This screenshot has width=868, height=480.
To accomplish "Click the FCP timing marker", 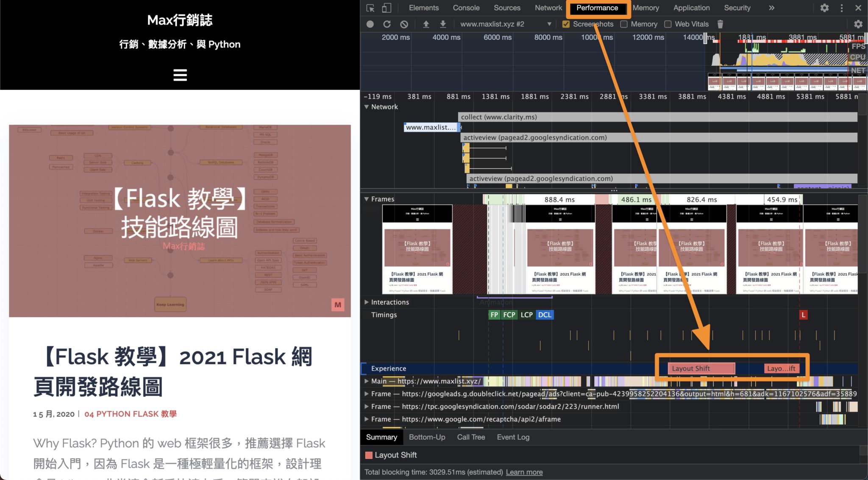I will tap(509, 315).
